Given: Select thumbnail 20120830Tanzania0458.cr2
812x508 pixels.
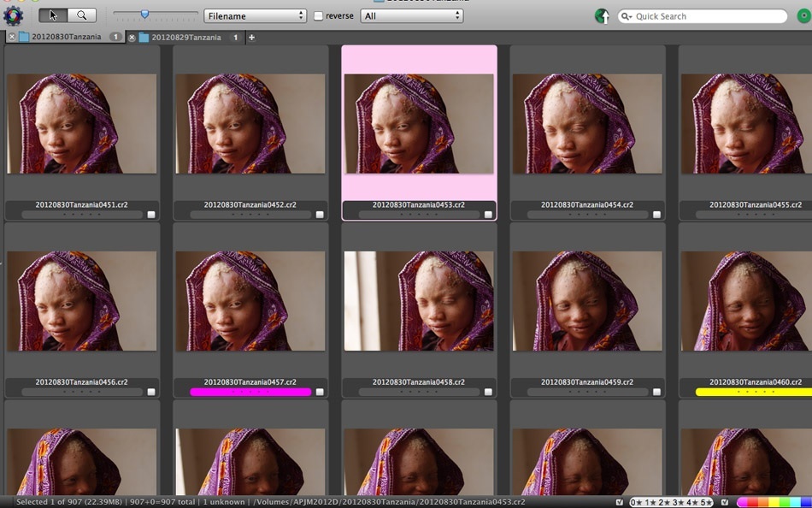Looking at the screenshot, I should point(419,301).
